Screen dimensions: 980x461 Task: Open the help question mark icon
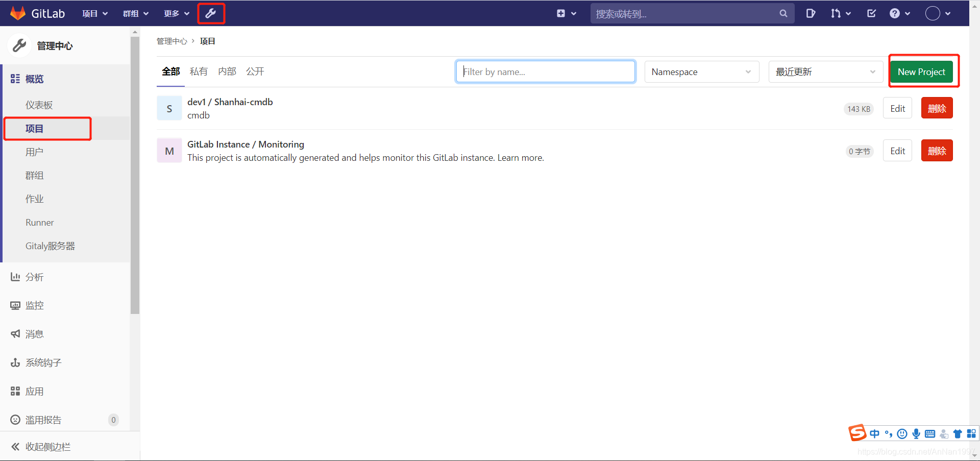(900, 14)
